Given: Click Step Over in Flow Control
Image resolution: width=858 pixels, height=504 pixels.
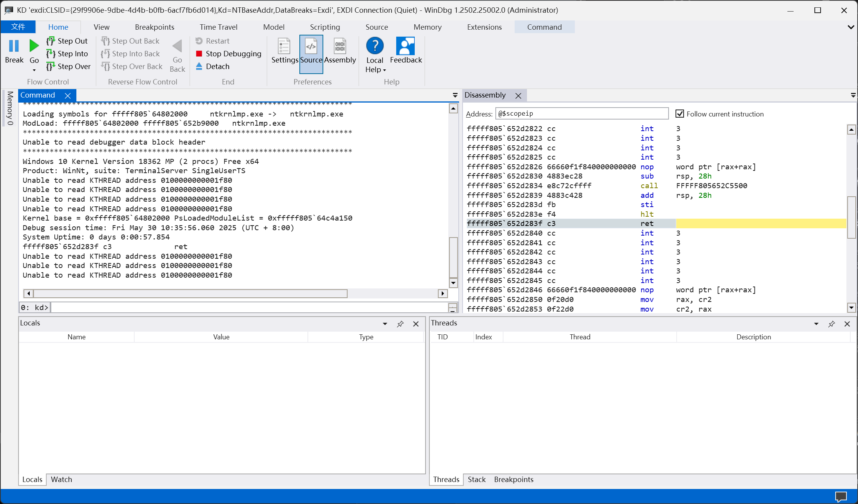Looking at the screenshot, I should tap(68, 66).
